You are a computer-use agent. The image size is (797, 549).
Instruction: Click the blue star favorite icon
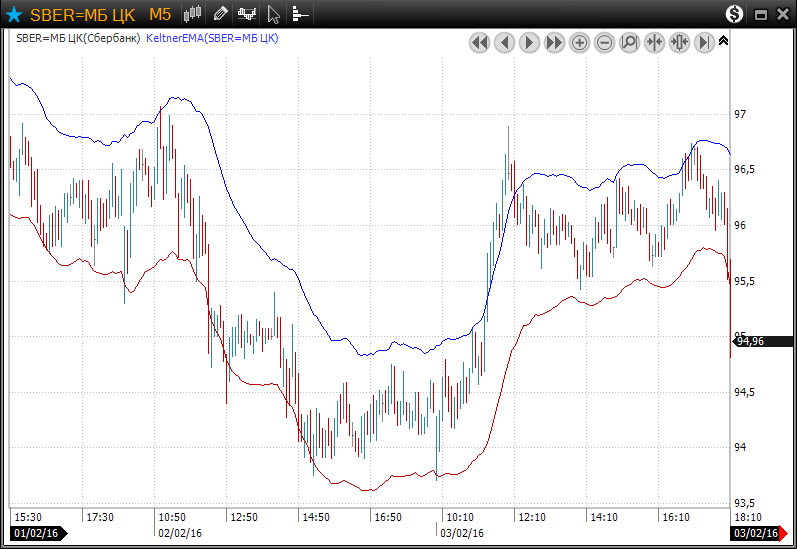(14, 15)
